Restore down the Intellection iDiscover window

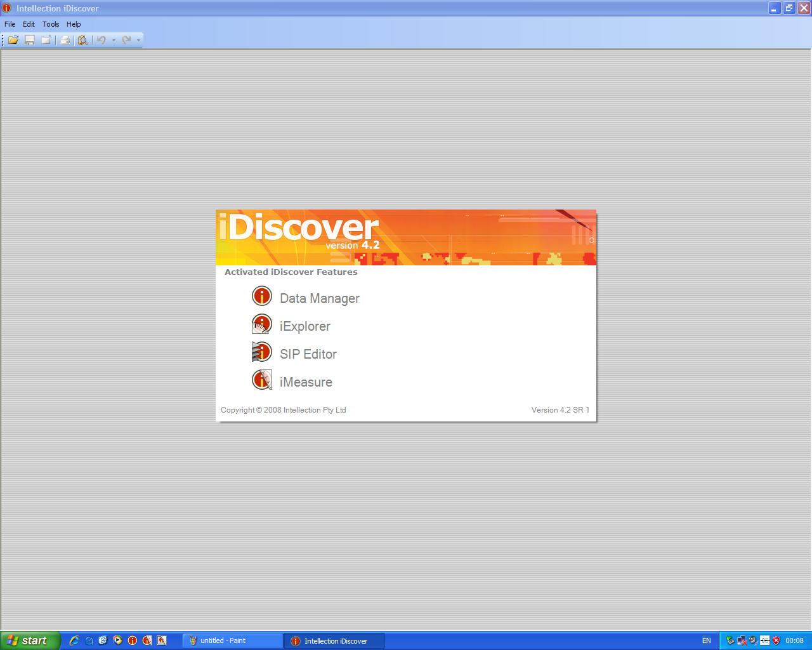tap(789, 8)
